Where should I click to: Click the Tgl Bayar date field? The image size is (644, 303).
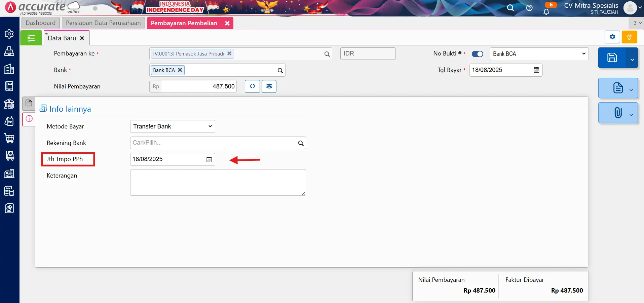(506, 70)
